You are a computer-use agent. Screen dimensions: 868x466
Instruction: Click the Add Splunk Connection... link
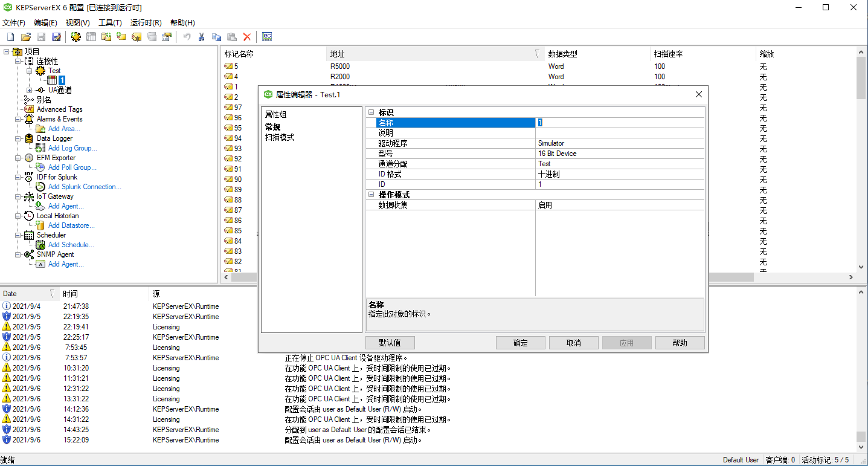[x=85, y=187]
